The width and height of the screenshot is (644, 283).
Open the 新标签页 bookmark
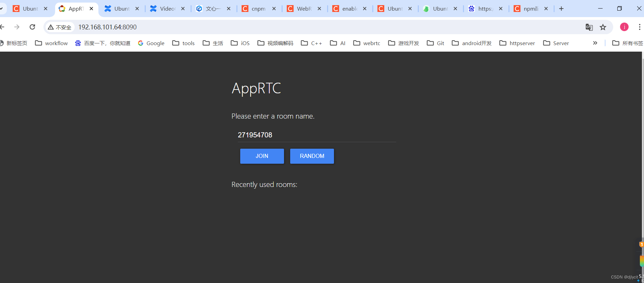[13, 43]
